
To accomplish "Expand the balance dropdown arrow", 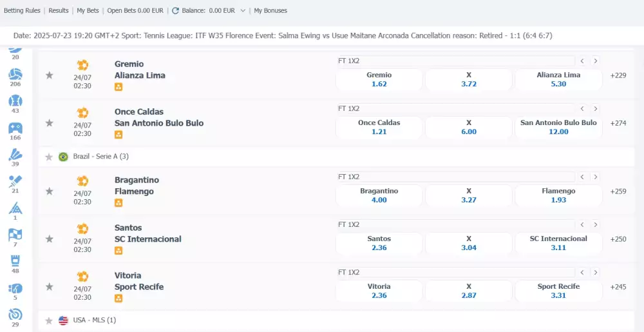I will coord(243,11).
